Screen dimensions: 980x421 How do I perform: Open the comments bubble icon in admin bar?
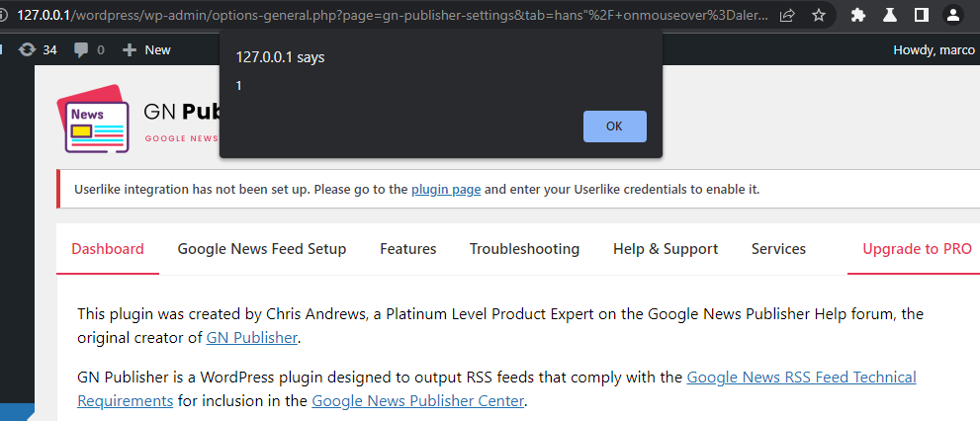click(88, 49)
